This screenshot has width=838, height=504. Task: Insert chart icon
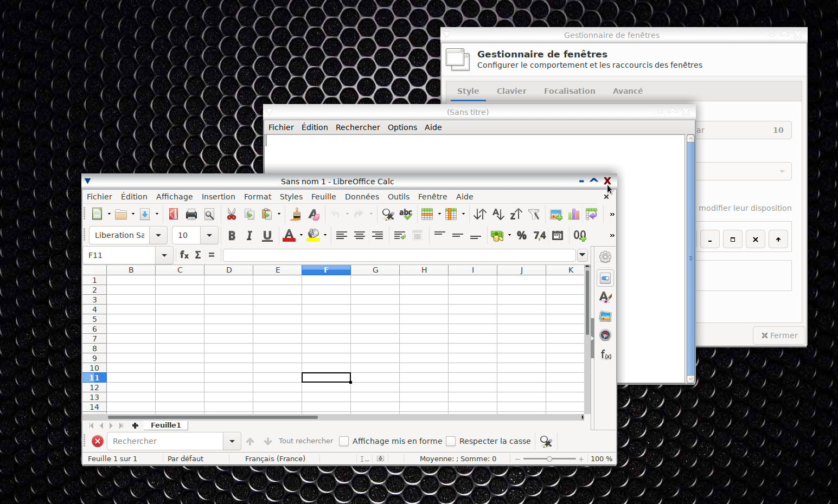point(574,214)
